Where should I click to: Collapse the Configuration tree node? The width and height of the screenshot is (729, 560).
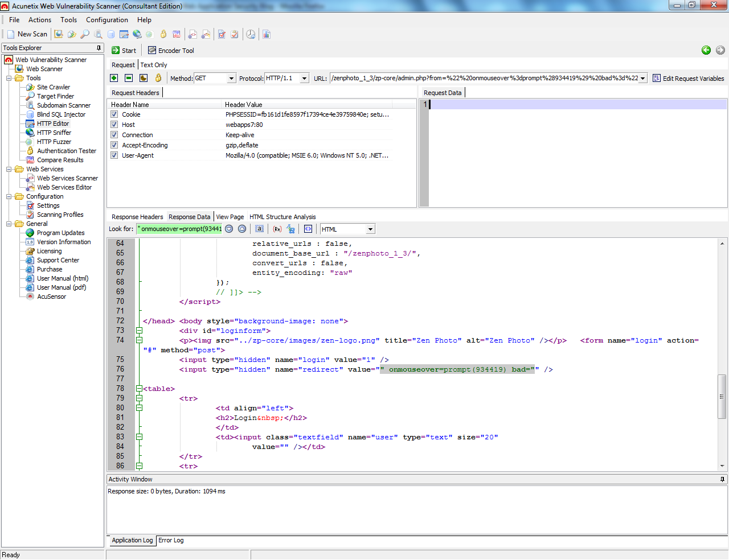[x=9, y=196]
